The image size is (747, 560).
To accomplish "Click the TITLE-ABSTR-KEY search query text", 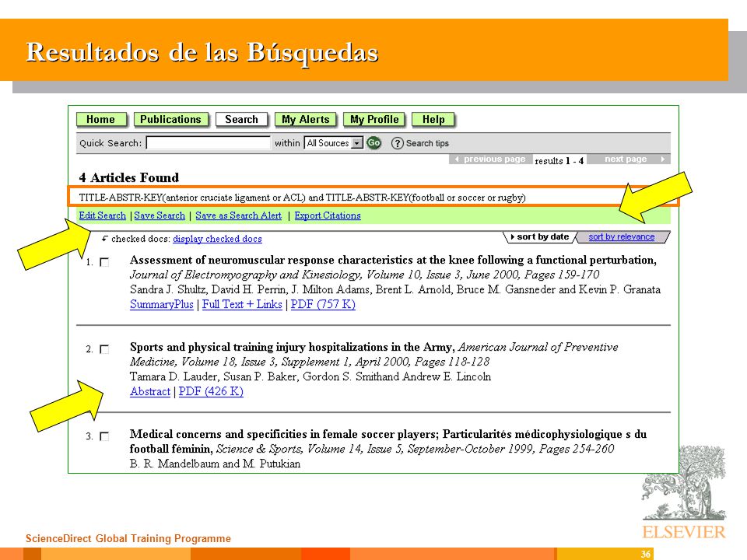I will [302, 198].
